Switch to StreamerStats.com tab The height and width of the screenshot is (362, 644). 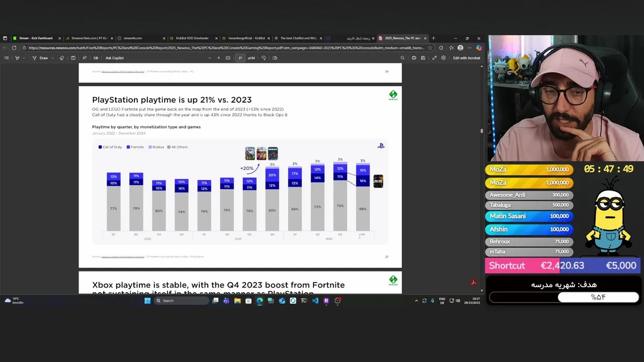[x=89, y=38]
